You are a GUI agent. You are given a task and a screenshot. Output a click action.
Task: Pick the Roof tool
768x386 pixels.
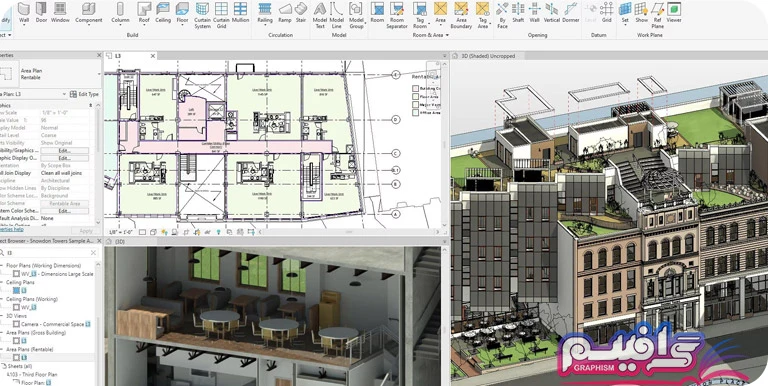click(144, 13)
